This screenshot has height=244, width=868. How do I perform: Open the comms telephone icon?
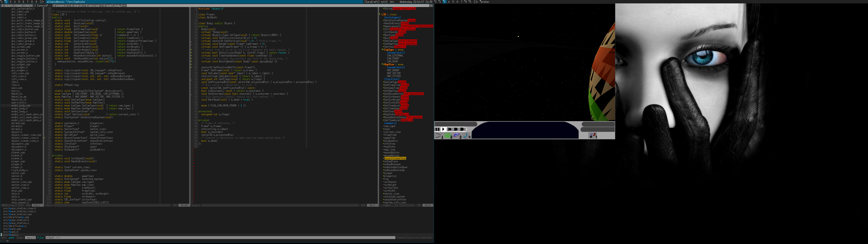(466, 136)
